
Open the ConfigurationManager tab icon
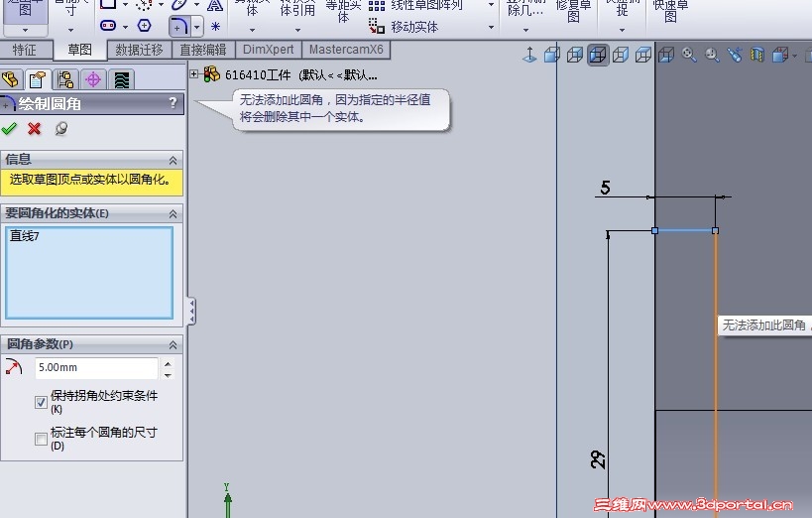pos(65,79)
